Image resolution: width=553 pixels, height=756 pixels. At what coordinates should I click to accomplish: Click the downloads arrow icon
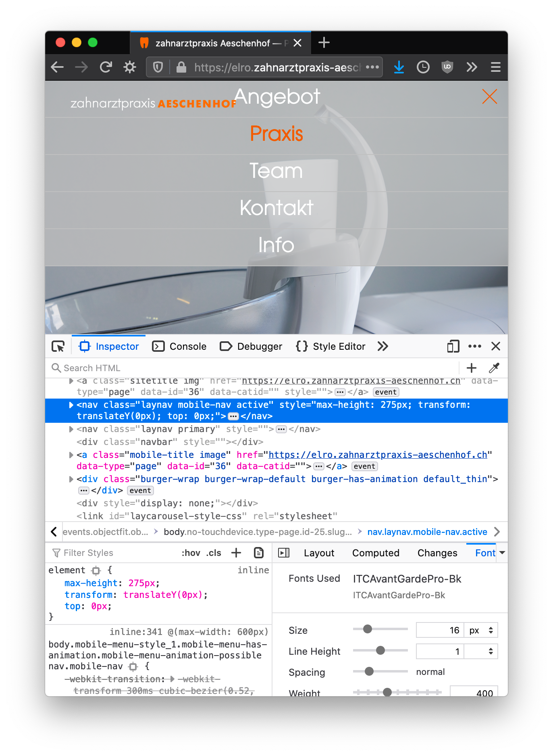pos(399,67)
